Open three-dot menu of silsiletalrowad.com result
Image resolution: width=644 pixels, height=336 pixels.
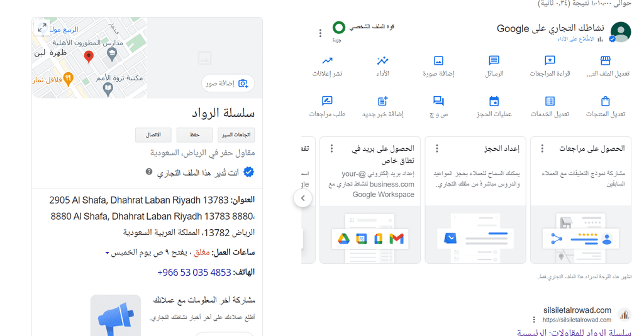click(534, 320)
